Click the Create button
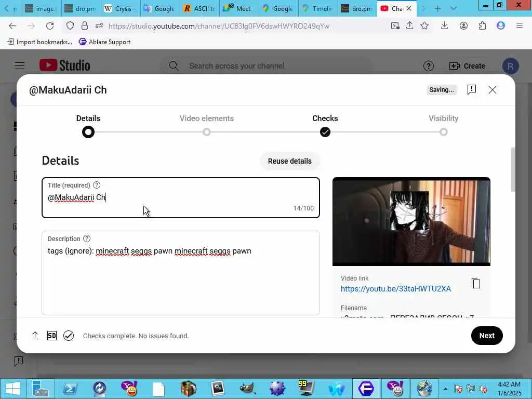532x399 pixels. 467,66
